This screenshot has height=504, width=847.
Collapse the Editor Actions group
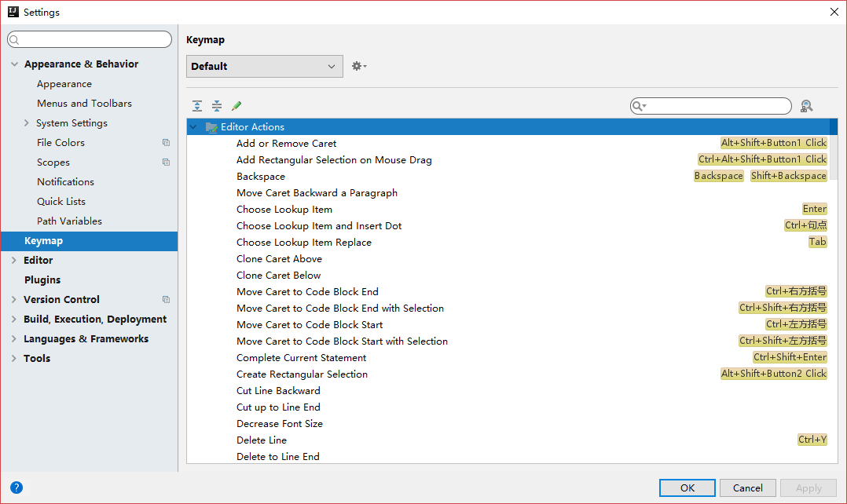tap(193, 127)
